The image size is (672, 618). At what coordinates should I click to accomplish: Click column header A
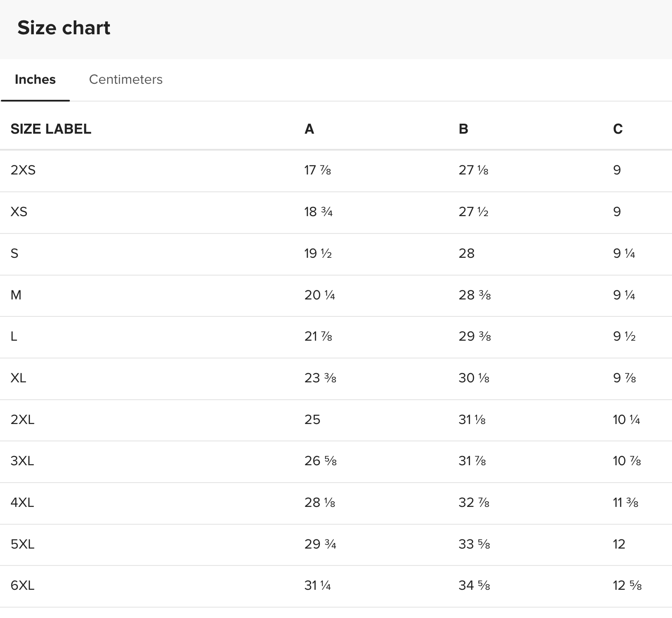309,129
